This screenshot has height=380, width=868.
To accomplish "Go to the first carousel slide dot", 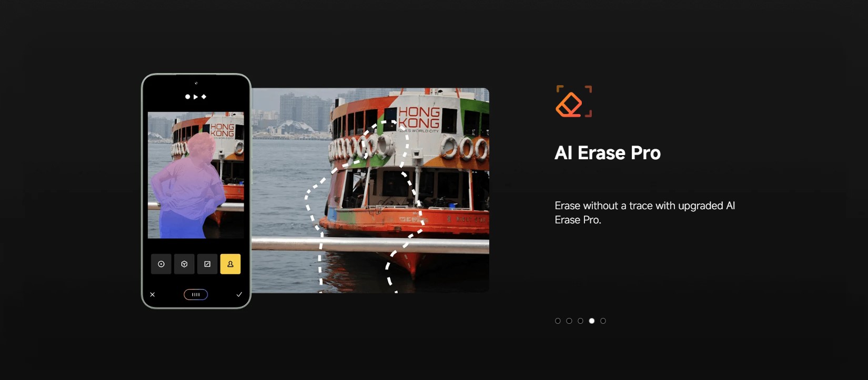I will [x=558, y=321].
